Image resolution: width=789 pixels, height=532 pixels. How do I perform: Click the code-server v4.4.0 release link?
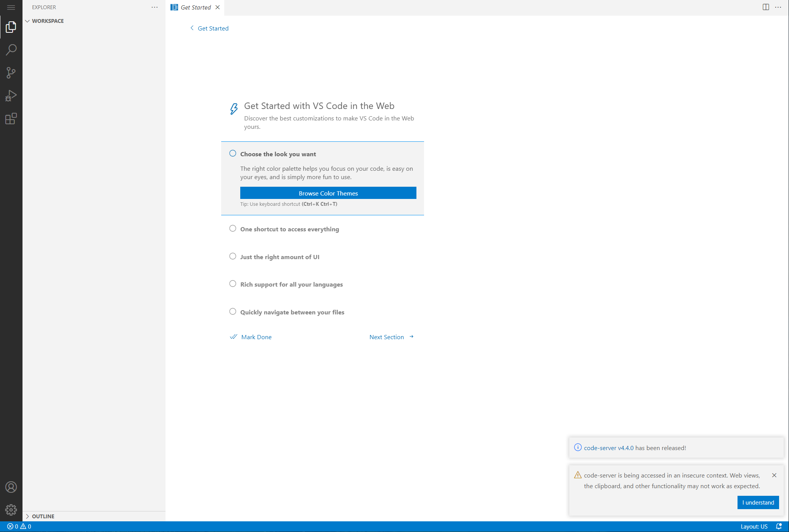point(609,448)
